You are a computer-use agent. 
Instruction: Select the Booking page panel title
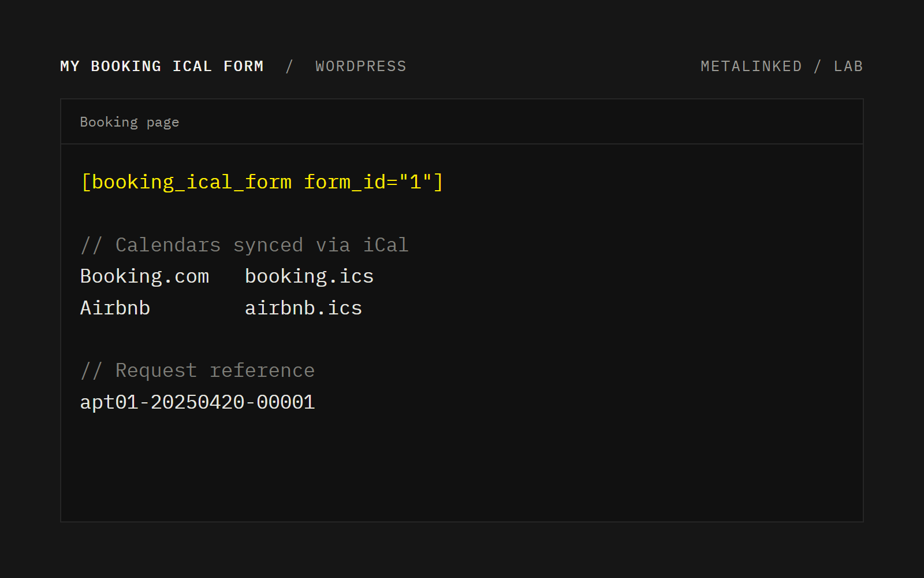tap(129, 123)
